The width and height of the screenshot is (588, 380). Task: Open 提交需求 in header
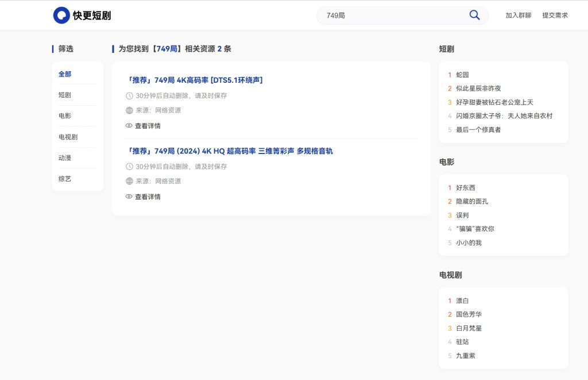click(x=555, y=16)
